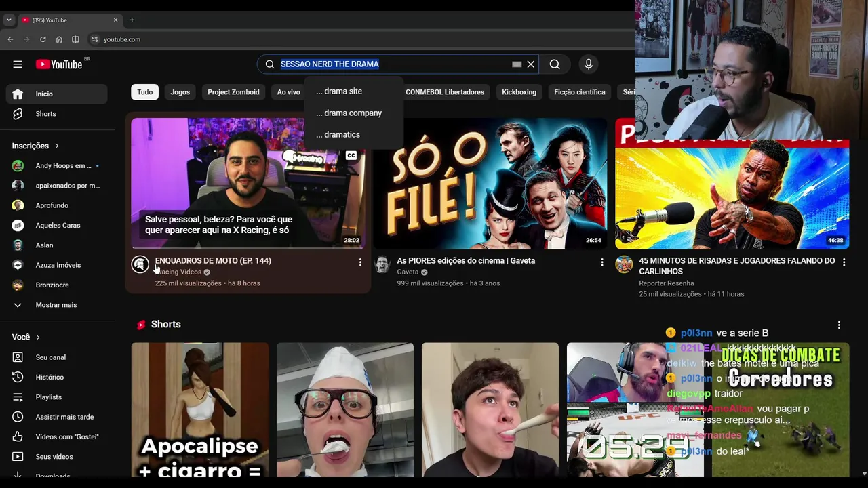The width and height of the screenshot is (868, 488).
Task: Click the browser back arrow
Action: 10,39
